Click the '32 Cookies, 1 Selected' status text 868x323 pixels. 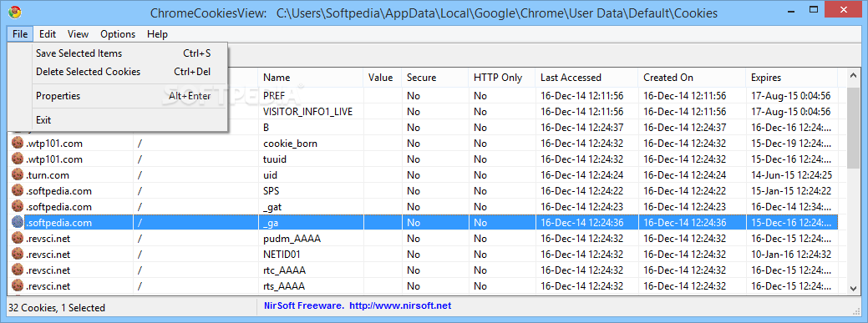[58, 307]
